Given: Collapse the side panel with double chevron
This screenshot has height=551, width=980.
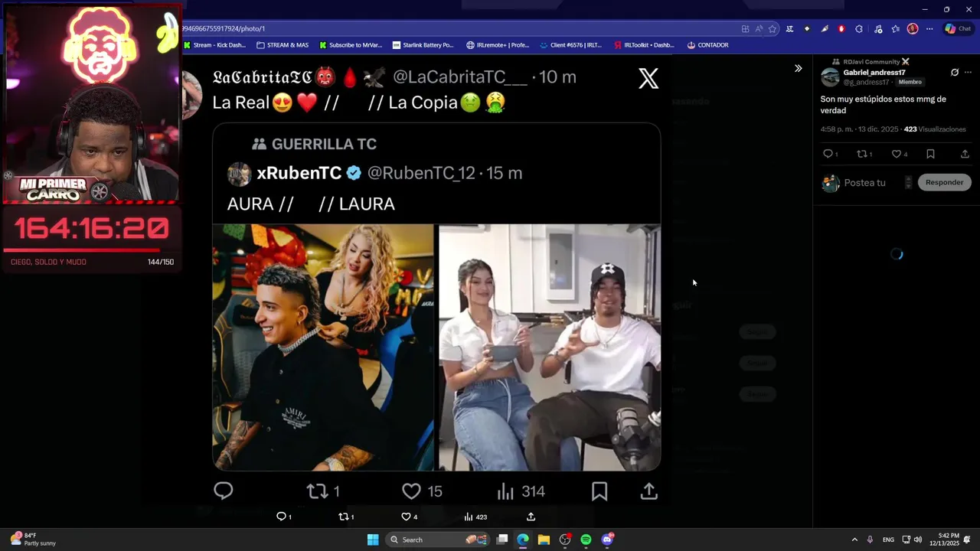Looking at the screenshot, I should [798, 68].
